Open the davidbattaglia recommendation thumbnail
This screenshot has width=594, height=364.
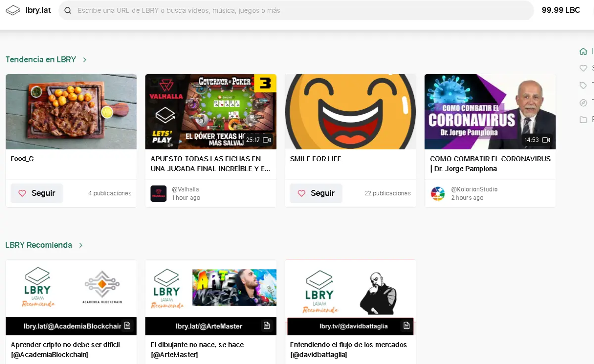click(350, 297)
